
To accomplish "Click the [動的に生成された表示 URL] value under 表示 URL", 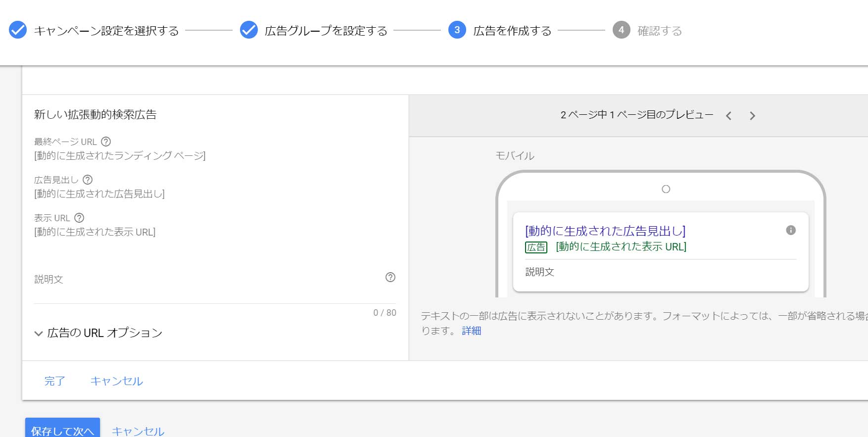I will [95, 232].
